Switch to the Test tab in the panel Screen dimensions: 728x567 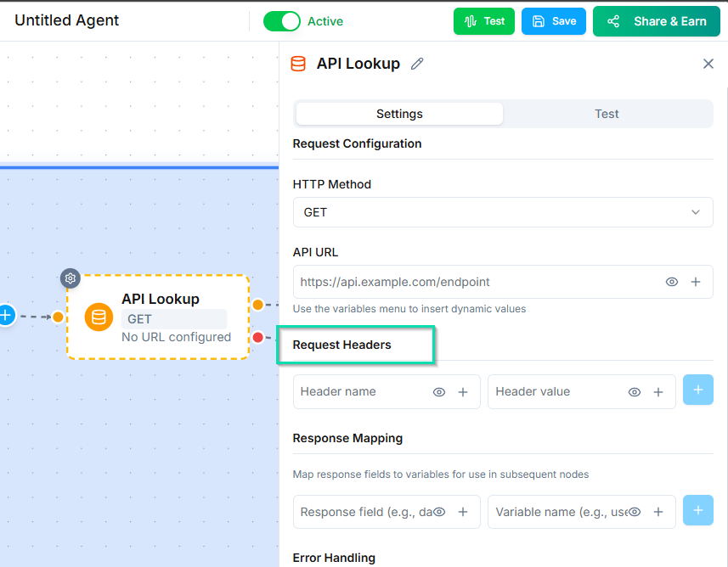[x=607, y=113]
